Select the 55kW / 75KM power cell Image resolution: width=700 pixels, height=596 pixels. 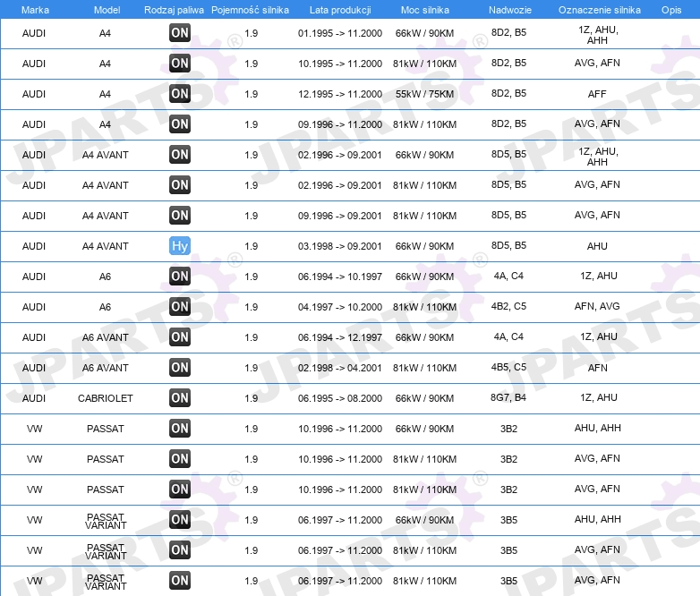pyautogui.click(x=424, y=94)
